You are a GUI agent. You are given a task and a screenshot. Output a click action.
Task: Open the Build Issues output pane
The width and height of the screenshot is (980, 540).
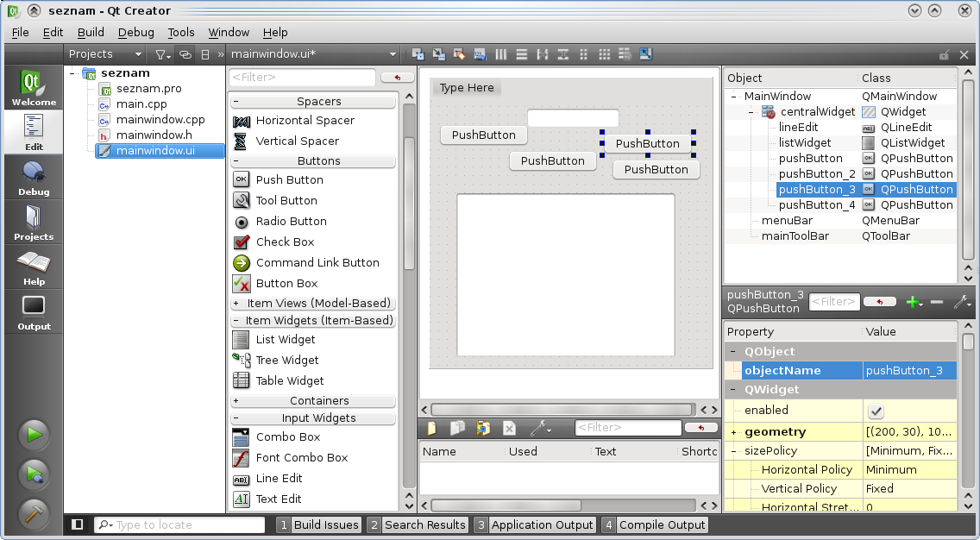click(x=318, y=525)
